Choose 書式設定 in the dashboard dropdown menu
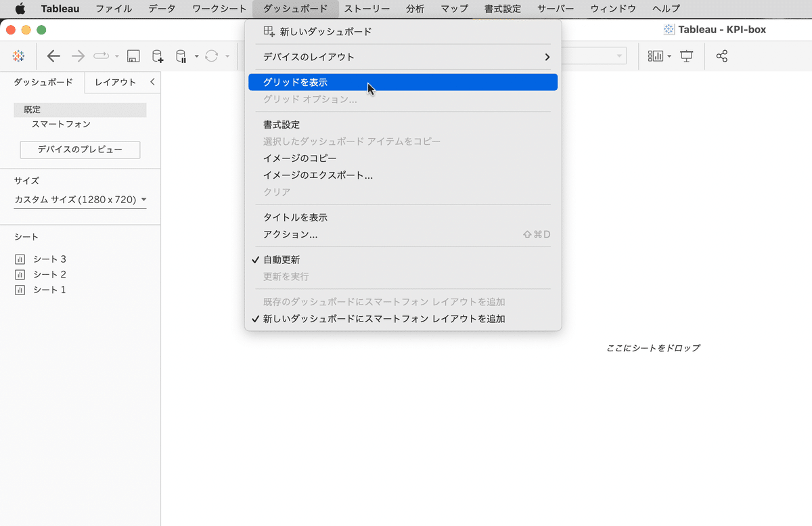The image size is (812, 526). [403, 125]
